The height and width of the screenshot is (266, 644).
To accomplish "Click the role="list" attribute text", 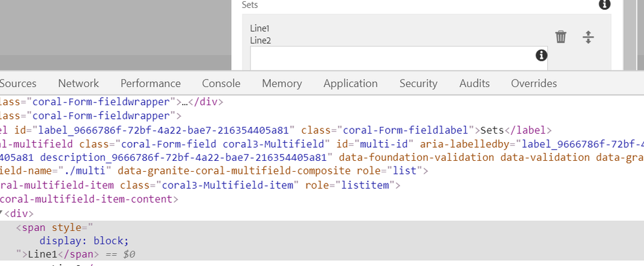I will [x=390, y=170].
